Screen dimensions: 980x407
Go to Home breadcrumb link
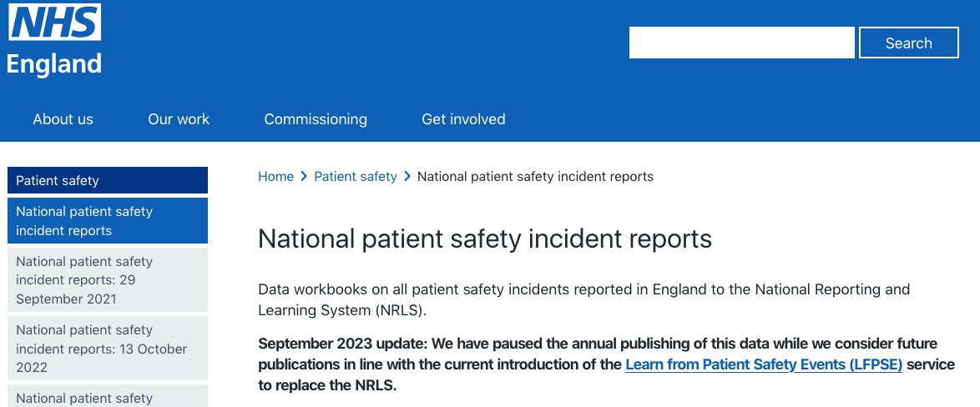click(x=275, y=177)
